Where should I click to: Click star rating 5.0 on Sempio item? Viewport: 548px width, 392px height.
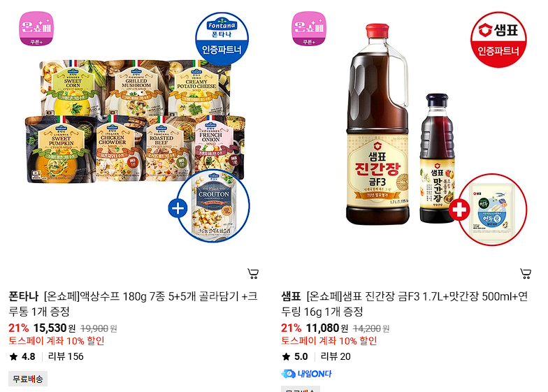[x=295, y=356]
